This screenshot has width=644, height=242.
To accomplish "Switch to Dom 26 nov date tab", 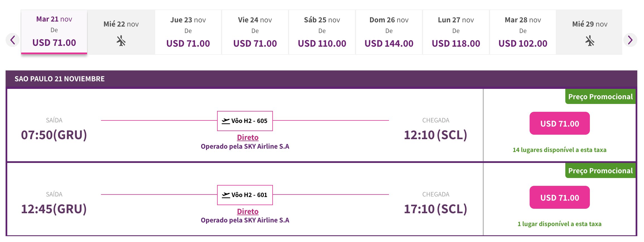I will [x=389, y=32].
